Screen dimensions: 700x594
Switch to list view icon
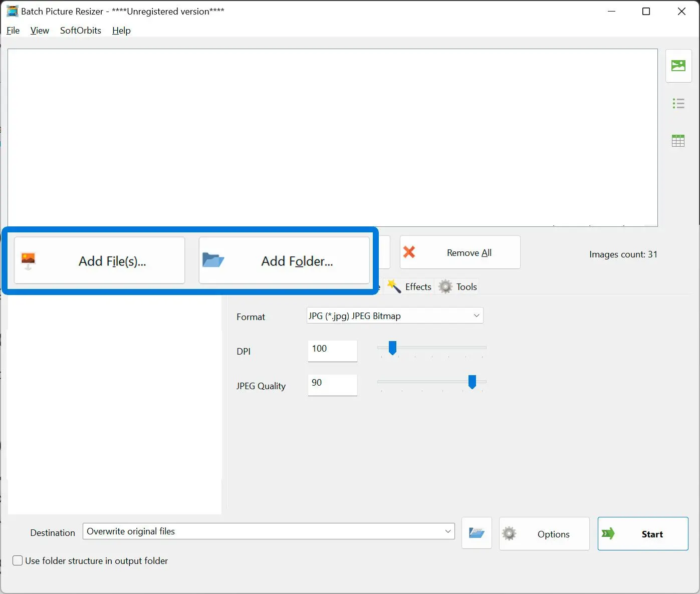(x=678, y=104)
